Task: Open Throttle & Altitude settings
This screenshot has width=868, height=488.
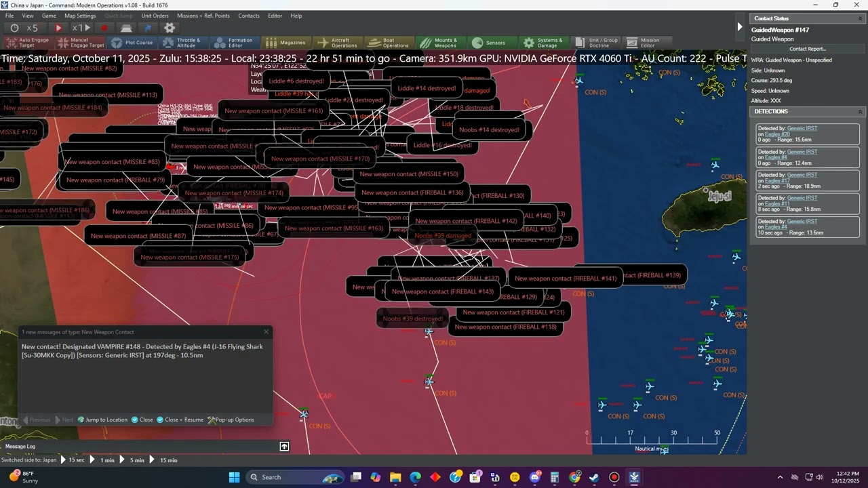Action: pyautogui.click(x=182, y=43)
